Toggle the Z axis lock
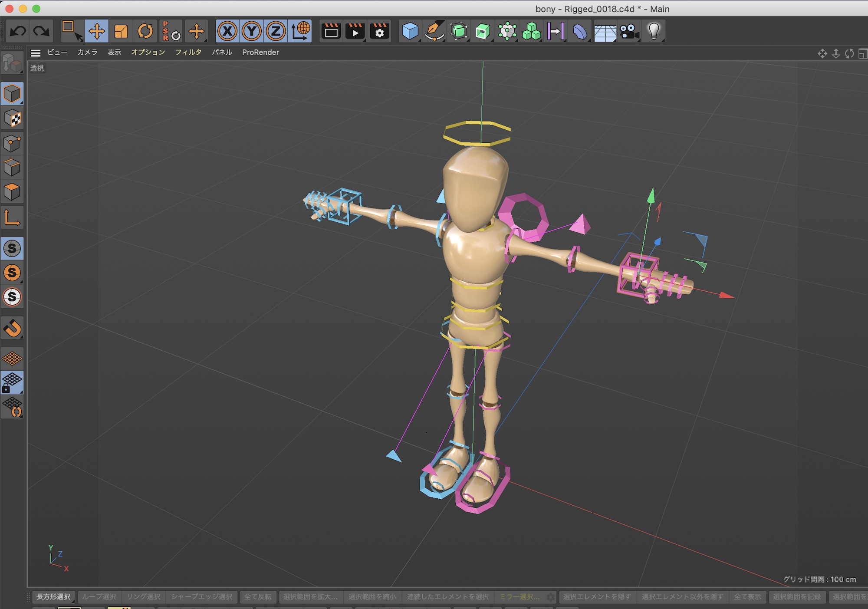This screenshot has height=609, width=868. (276, 31)
